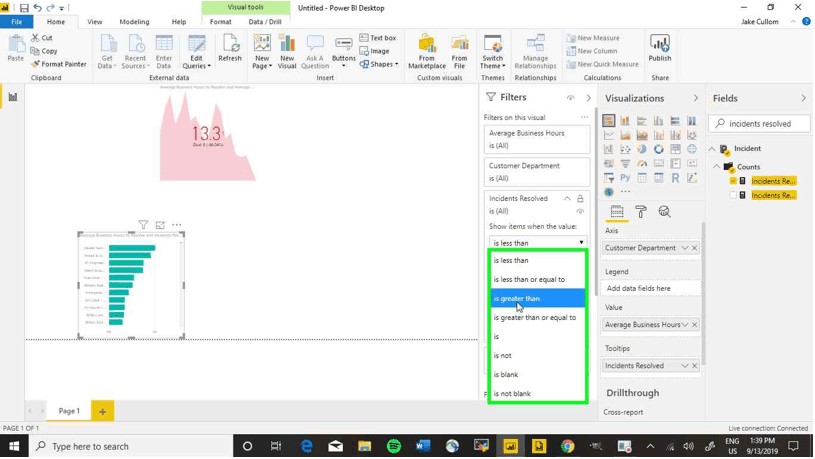The image size is (815, 459).
Task: Open Recent Sources
Action: [135, 51]
